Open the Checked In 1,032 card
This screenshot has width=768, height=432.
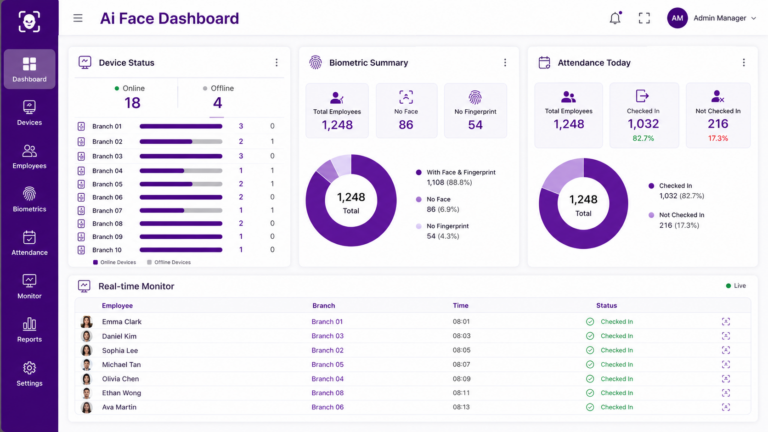pyautogui.click(x=644, y=115)
